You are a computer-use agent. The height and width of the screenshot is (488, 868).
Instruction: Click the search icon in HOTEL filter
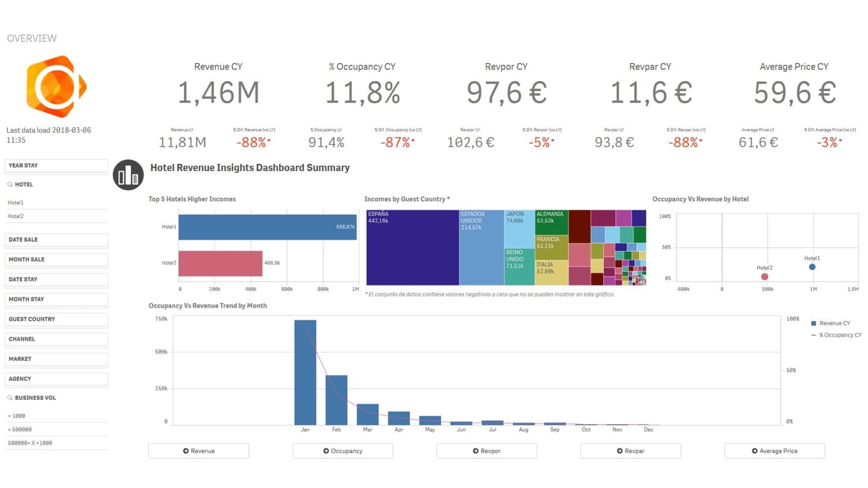click(10, 184)
